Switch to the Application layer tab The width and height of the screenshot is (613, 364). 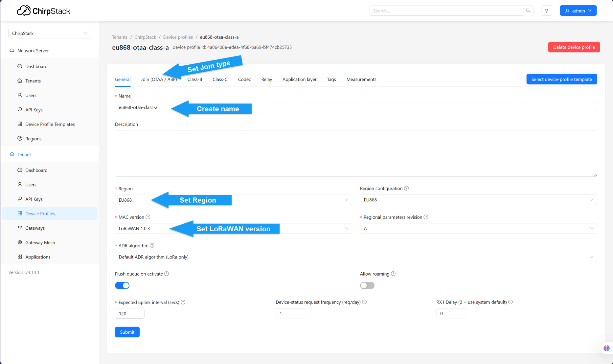pos(300,80)
